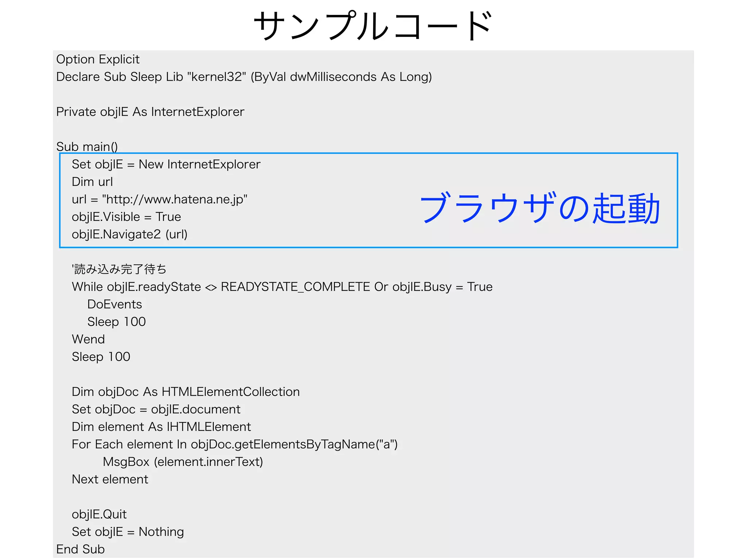Image resolution: width=747 pixels, height=560 pixels.
Task: Click the Private objIE As InternetExplorer line
Action: (150, 112)
